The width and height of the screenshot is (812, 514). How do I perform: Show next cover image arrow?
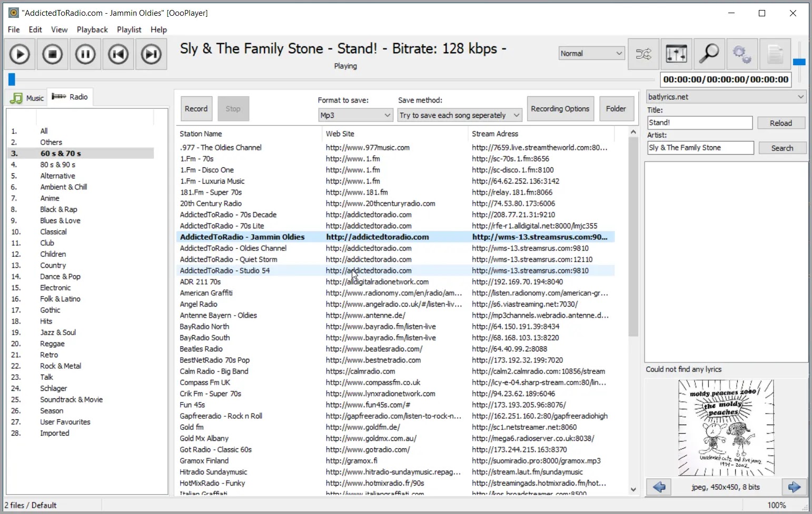pyautogui.click(x=794, y=487)
